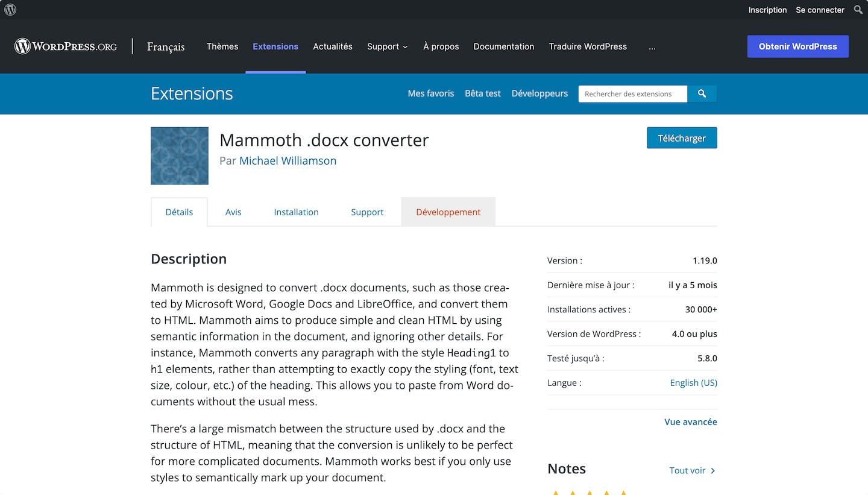Click the Description heading
The image size is (868, 495).
click(189, 259)
